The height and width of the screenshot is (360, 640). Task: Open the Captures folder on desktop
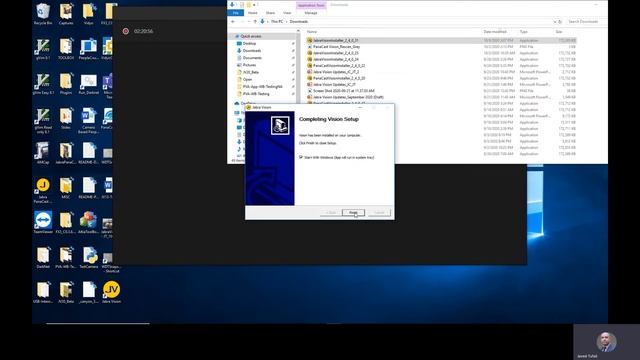[66, 14]
